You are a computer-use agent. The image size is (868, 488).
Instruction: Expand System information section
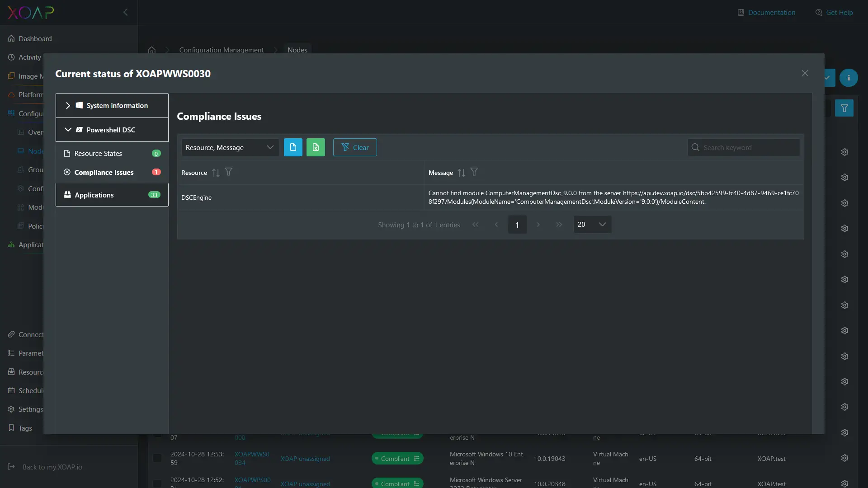coord(112,105)
